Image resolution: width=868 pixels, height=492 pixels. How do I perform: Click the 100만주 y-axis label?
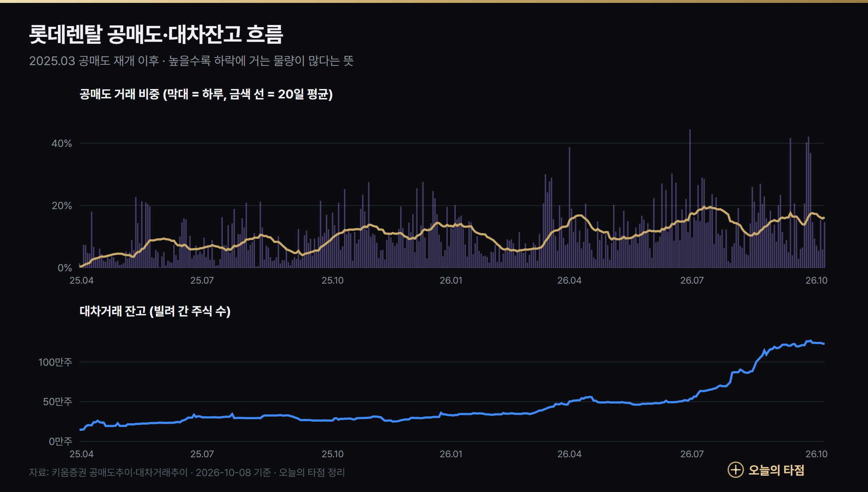coord(55,362)
